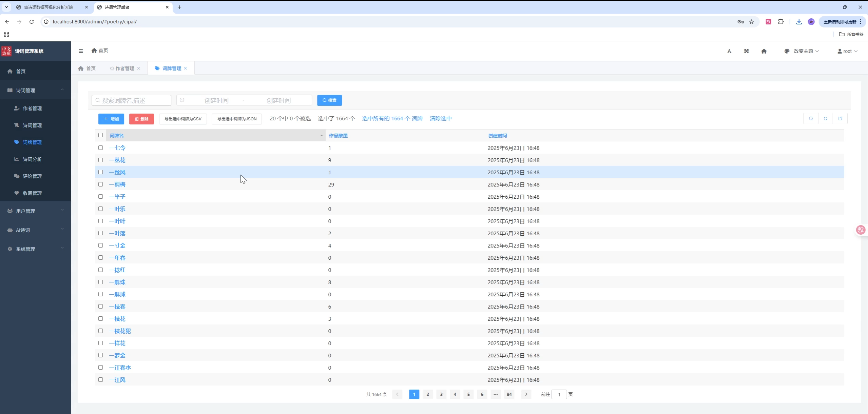
Task: Check the 一七令 row checkbox
Action: click(100, 148)
